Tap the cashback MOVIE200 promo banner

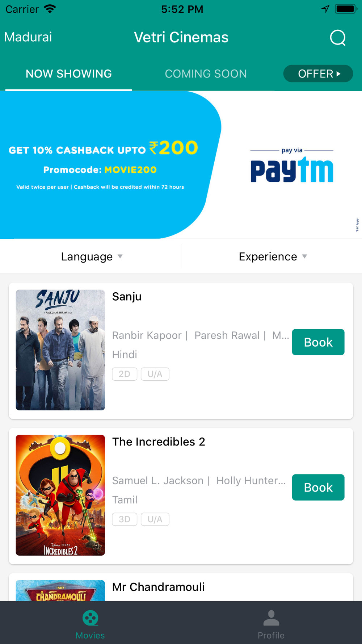(181, 165)
